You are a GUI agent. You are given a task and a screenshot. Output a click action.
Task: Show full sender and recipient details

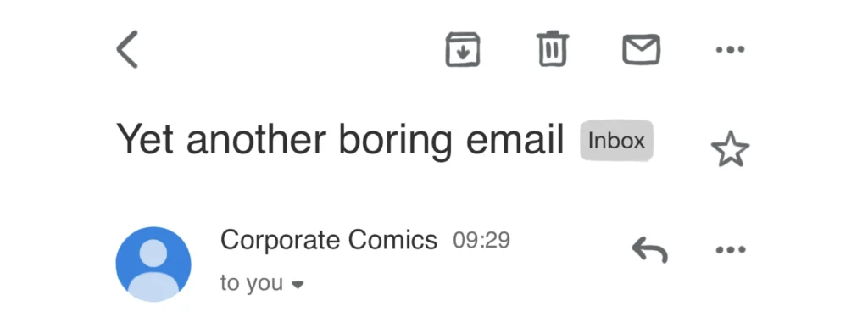[298, 285]
